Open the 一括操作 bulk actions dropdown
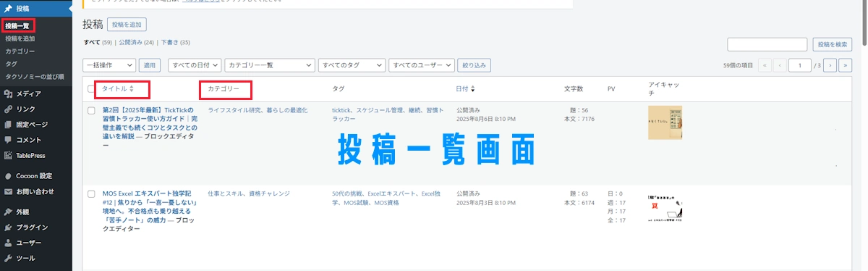This screenshot has height=271, width=868. (x=109, y=65)
